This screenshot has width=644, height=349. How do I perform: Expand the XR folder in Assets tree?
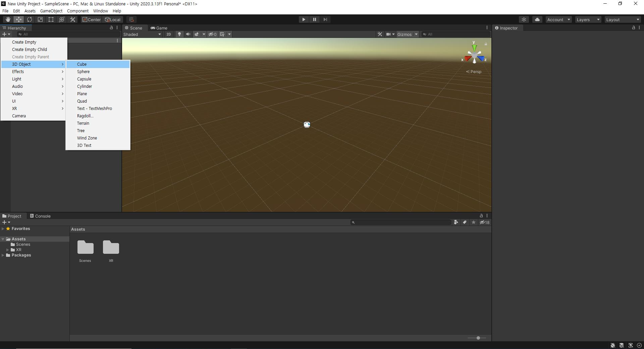point(8,250)
